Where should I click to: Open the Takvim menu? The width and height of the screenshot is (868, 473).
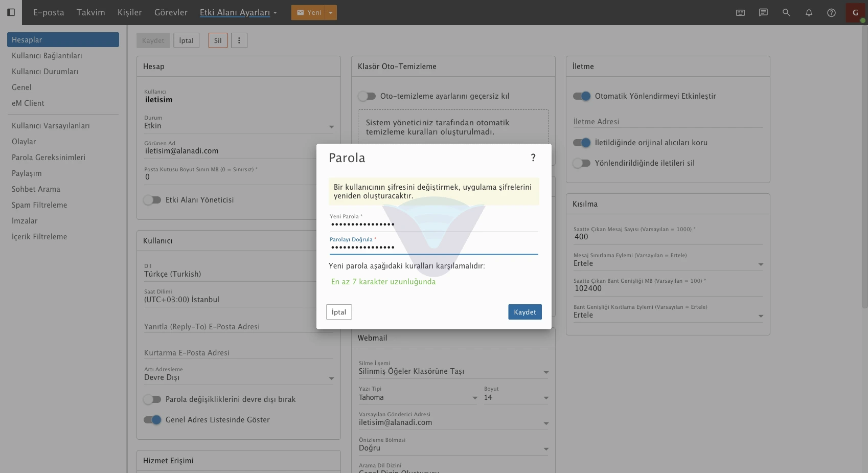click(x=91, y=13)
